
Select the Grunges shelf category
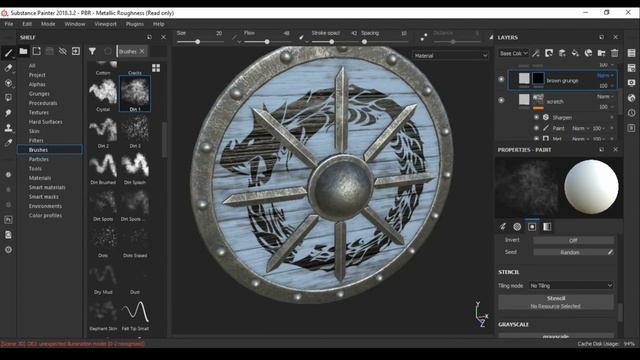(x=39, y=93)
